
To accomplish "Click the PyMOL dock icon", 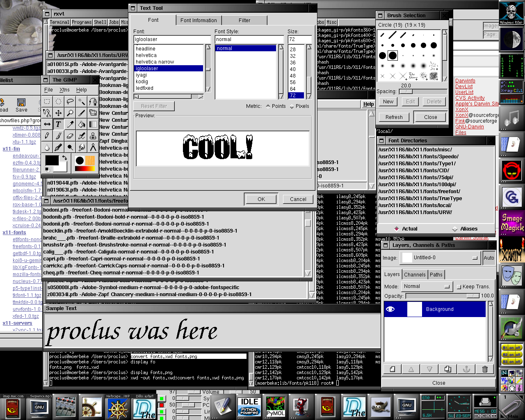I will 276,406.
